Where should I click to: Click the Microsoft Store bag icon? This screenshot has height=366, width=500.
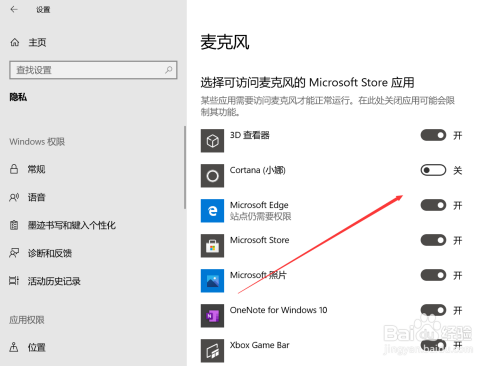click(212, 246)
